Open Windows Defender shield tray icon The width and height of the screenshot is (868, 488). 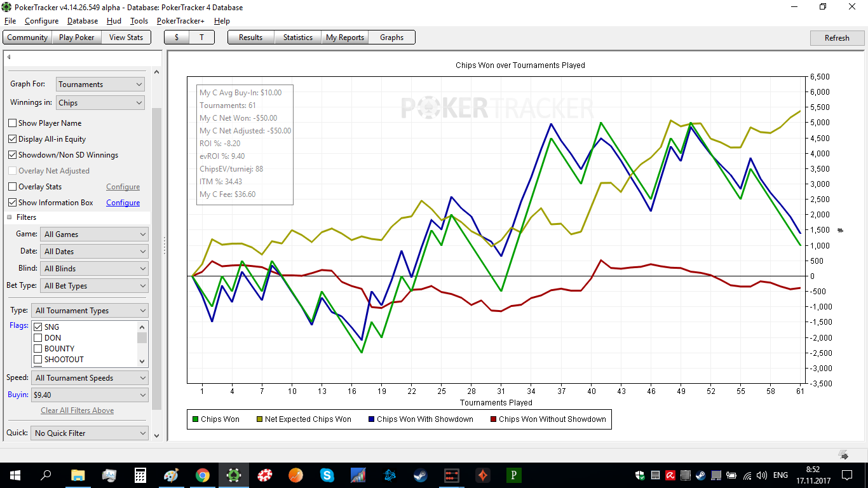(640, 475)
